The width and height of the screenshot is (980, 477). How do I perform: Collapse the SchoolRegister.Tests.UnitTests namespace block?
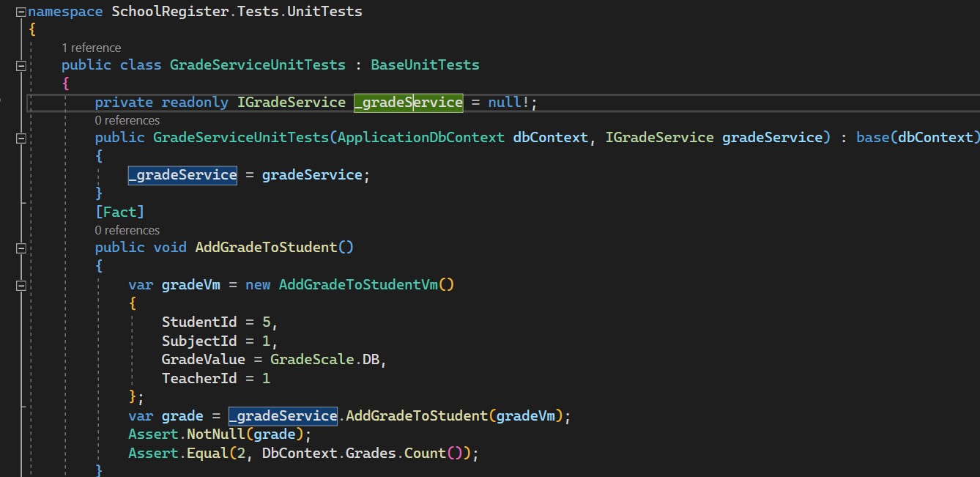click(21, 12)
